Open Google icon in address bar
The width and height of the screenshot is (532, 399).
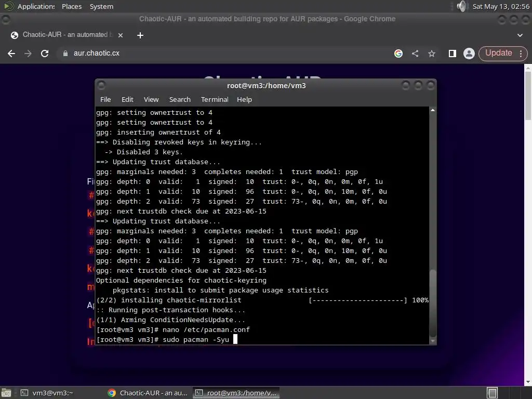pyautogui.click(x=398, y=54)
